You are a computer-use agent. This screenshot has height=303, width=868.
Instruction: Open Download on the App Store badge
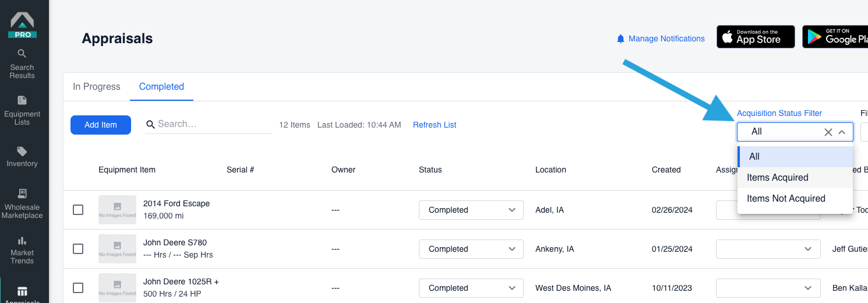[756, 37]
